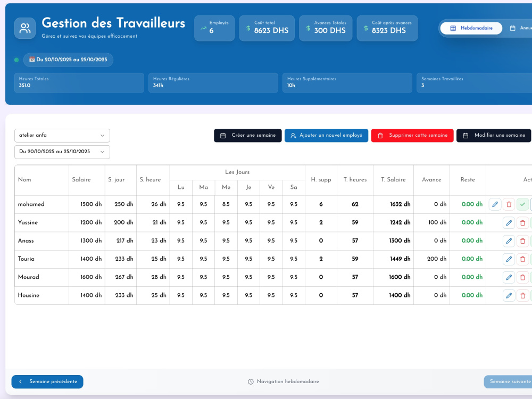Click the trending arrow icon in Employés card
Screen dimensions: 532x399
[203, 29]
